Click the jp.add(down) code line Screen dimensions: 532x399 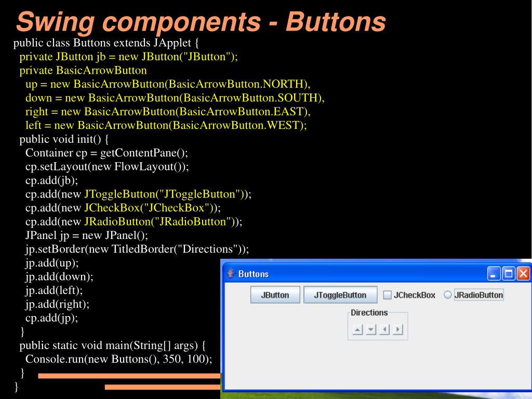(59, 277)
